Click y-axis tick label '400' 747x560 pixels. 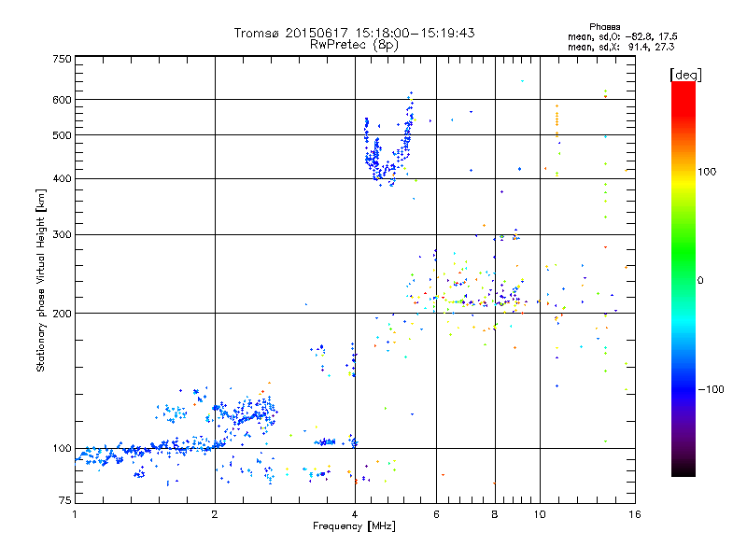[x=62, y=178]
